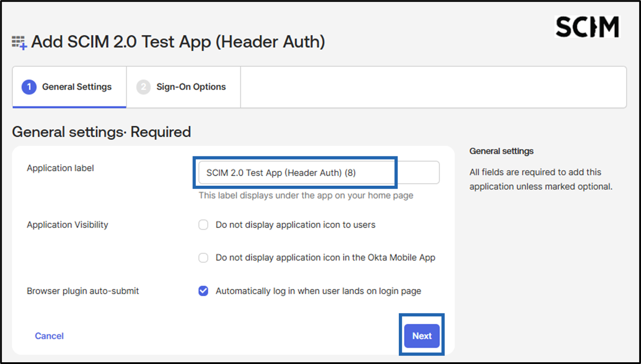The height and width of the screenshot is (364, 641).
Task: Click the 'Application label' field label
Action: coord(60,168)
